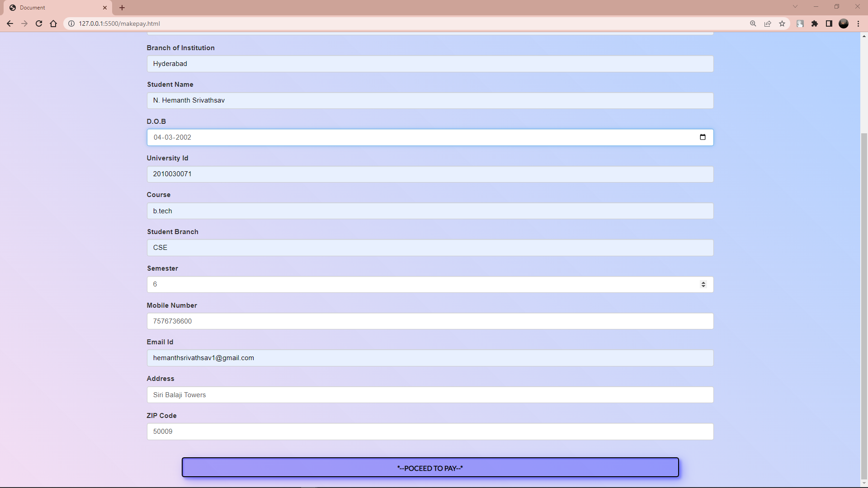Reload the current page
The image size is (868, 488).
click(39, 23)
